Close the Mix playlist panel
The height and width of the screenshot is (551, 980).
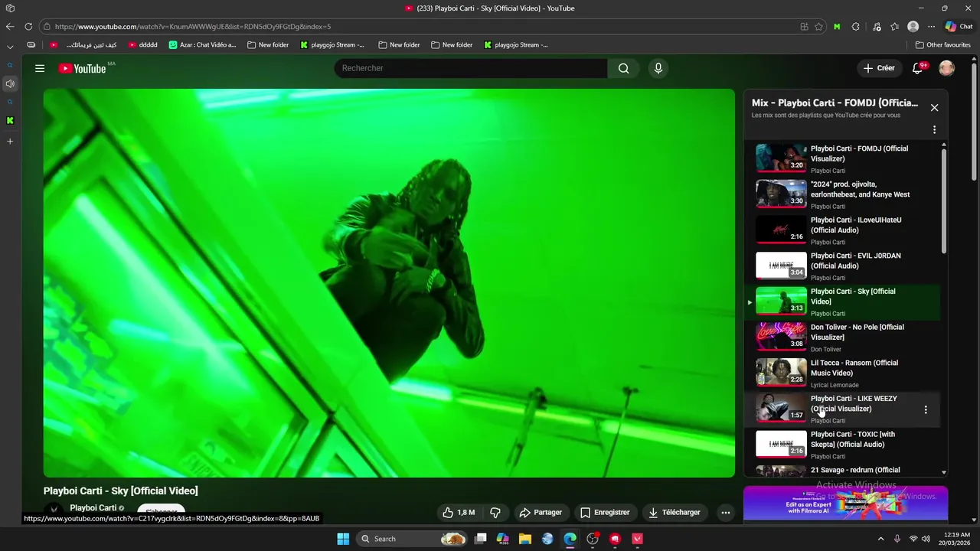pyautogui.click(x=934, y=108)
